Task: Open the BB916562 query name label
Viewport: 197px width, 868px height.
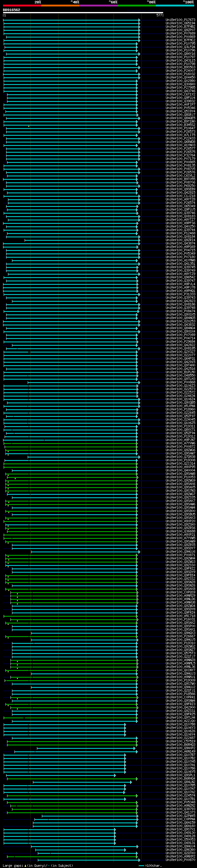Action: pyautogui.click(x=11, y=10)
